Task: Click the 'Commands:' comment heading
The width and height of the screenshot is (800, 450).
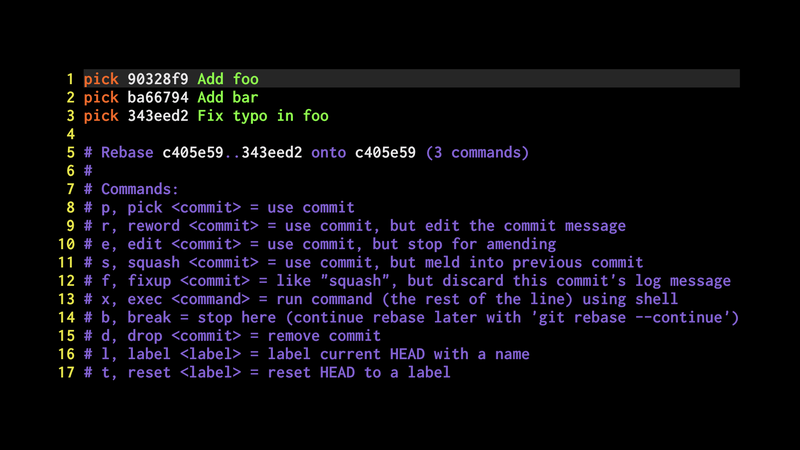Action: click(x=140, y=189)
